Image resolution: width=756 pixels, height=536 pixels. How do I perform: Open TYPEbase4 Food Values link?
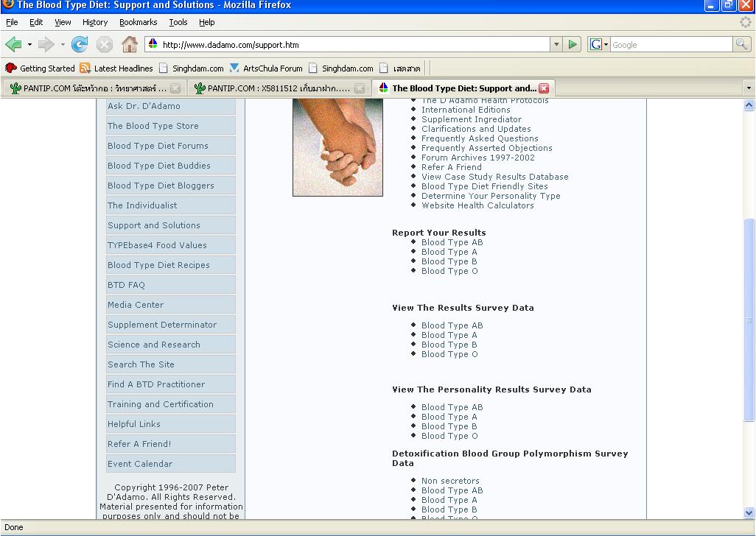tap(171, 245)
